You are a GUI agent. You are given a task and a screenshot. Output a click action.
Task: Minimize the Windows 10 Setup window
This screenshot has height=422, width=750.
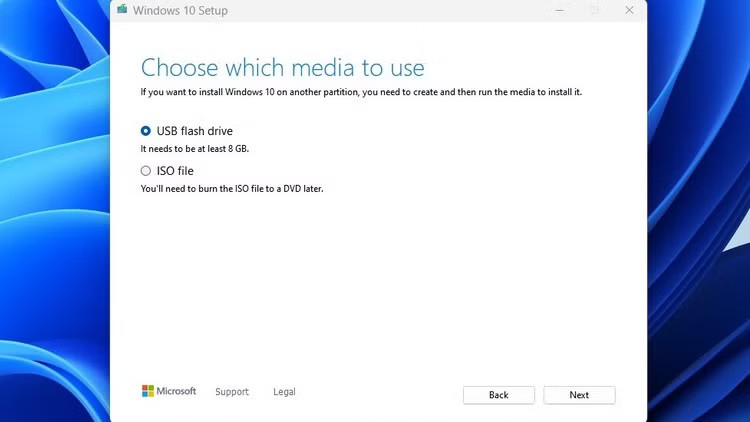(559, 10)
